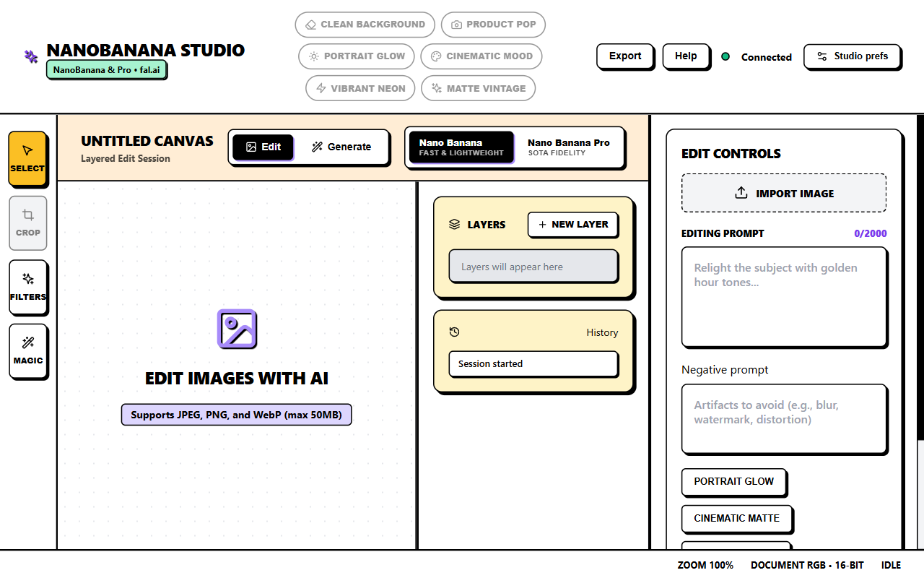Apply the Product Pop preset
Image resolution: width=924 pixels, height=578 pixels.
[x=493, y=25]
